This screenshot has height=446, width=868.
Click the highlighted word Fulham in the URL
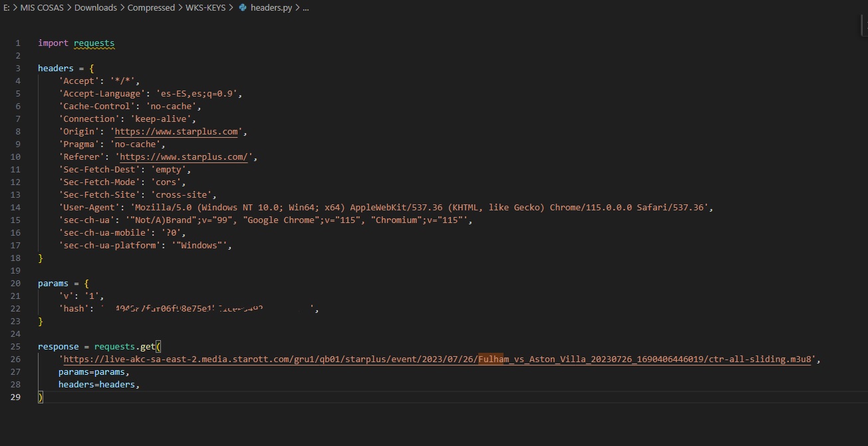click(492, 359)
